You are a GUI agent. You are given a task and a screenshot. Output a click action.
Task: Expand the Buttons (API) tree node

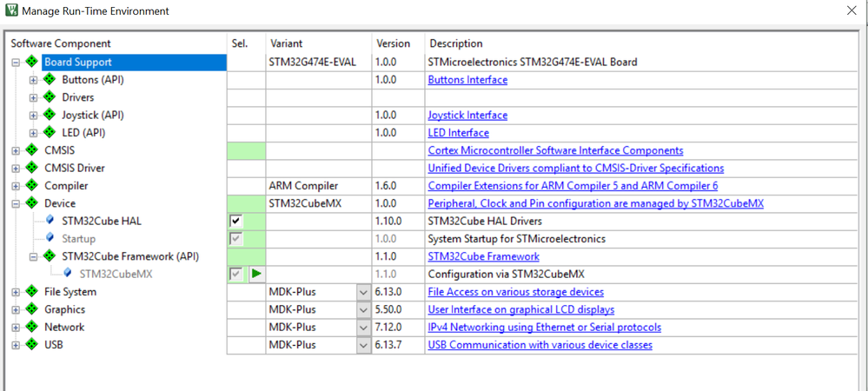(33, 80)
